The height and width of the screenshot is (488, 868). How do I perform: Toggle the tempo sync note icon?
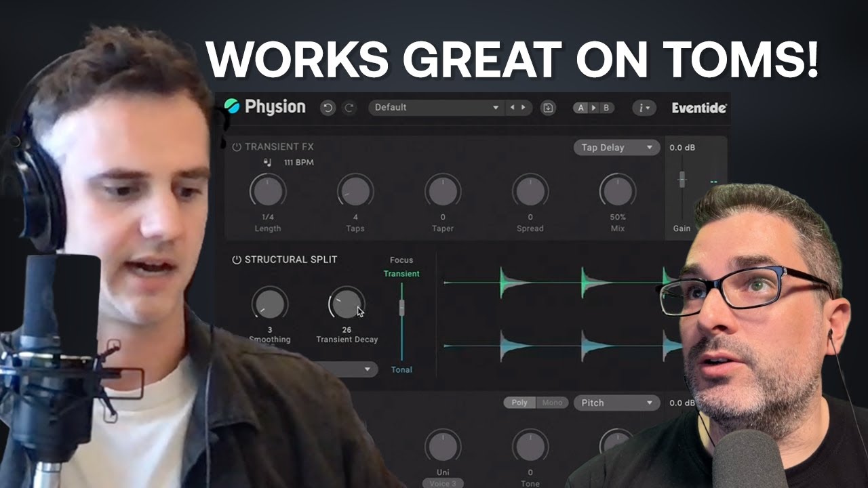pos(269,163)
